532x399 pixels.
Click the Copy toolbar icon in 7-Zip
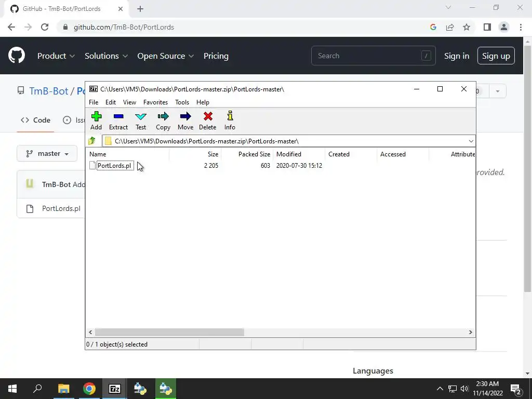click(163, 116)
